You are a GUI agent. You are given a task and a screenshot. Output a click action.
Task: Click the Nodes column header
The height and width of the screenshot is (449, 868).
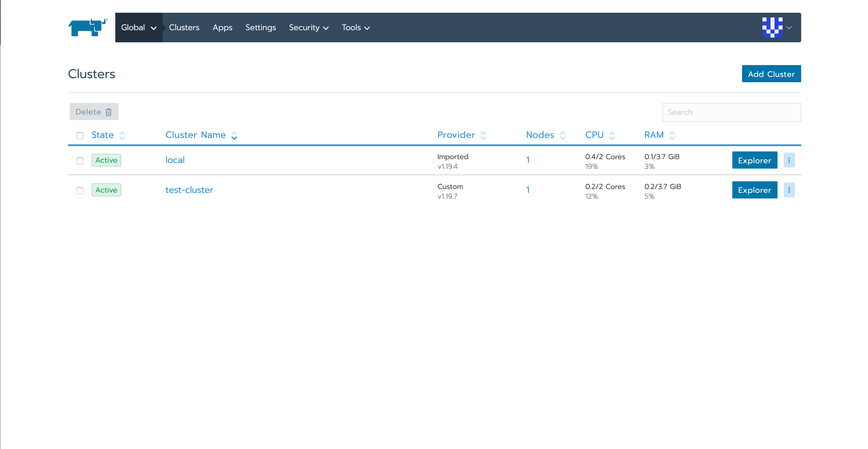pyautogui.click(x=540, y=135)
